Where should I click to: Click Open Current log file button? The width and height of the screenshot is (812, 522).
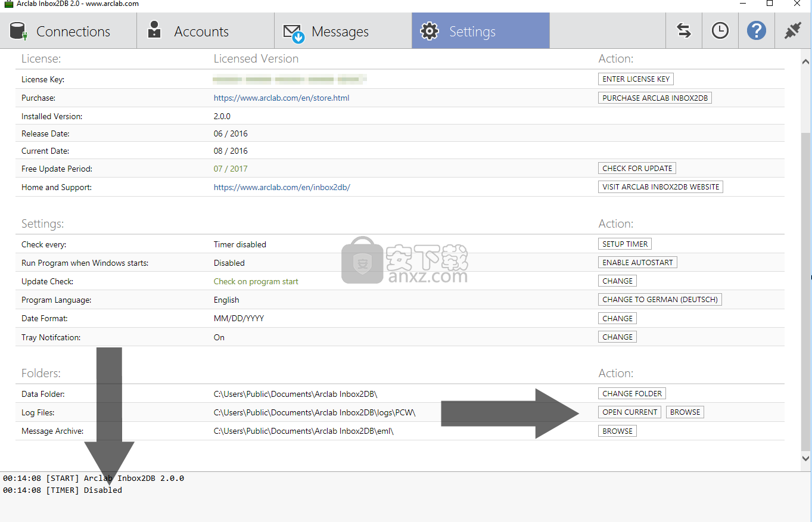tap(630, 412)
